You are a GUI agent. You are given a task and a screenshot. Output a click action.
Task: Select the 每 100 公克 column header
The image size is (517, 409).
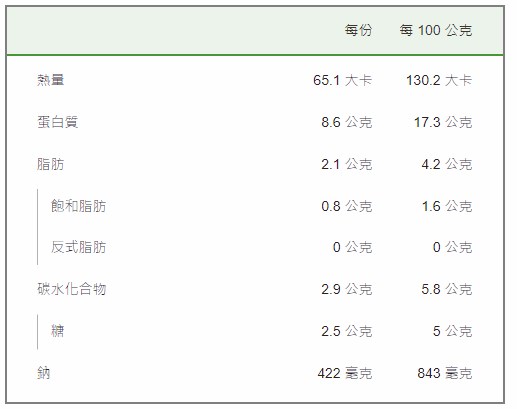(x=436, y=30)
